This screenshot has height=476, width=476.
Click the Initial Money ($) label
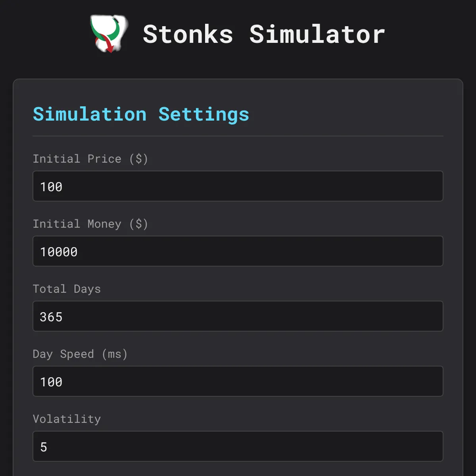coord(90,224)
